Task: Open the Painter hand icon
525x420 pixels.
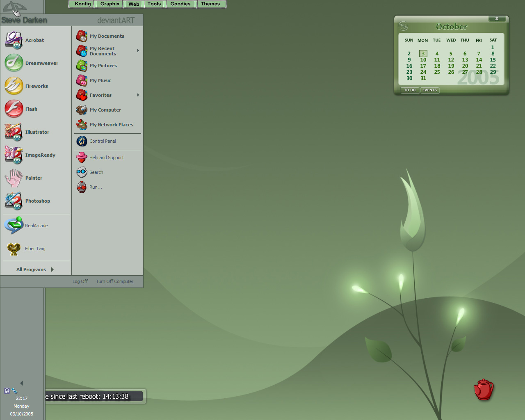Action: 14,178
